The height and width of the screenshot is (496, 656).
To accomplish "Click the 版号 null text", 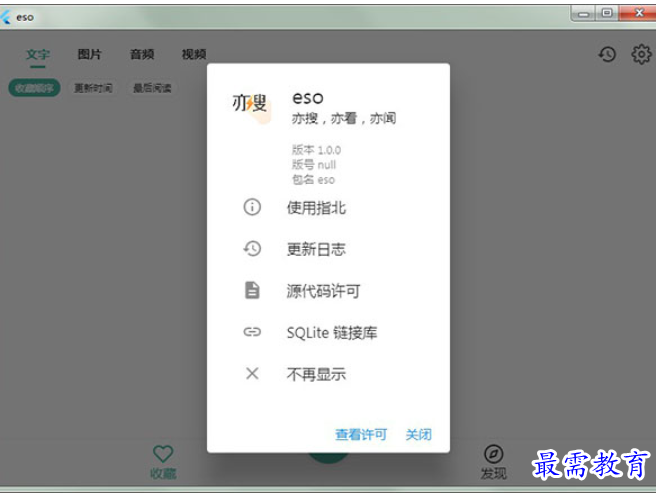I will 314,165.
